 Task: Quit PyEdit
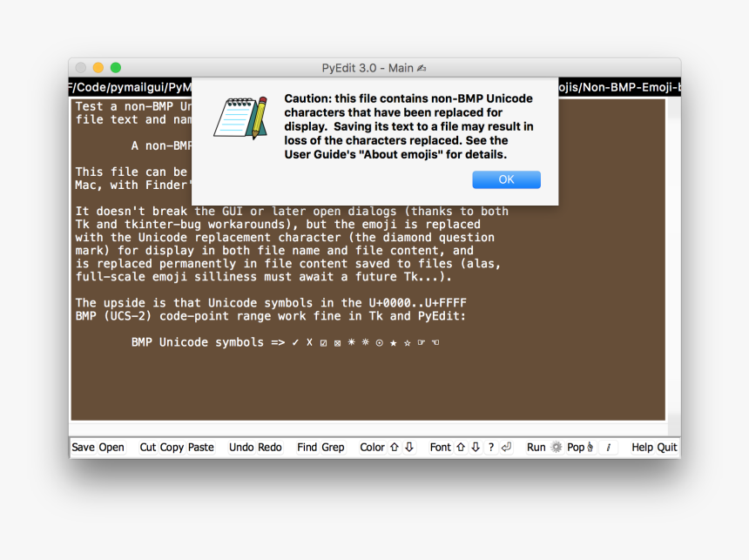pos(668,447)
